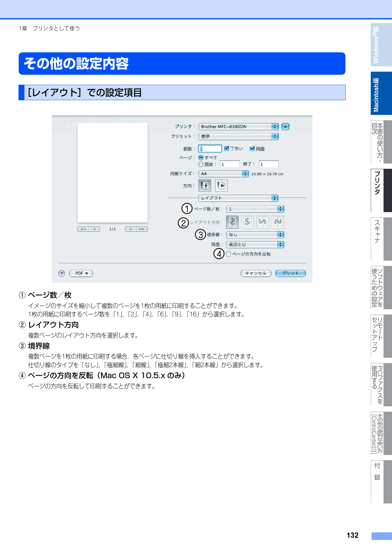392x555 pixels.
Task: Jump to first page in preview
Action: point(83,229)
